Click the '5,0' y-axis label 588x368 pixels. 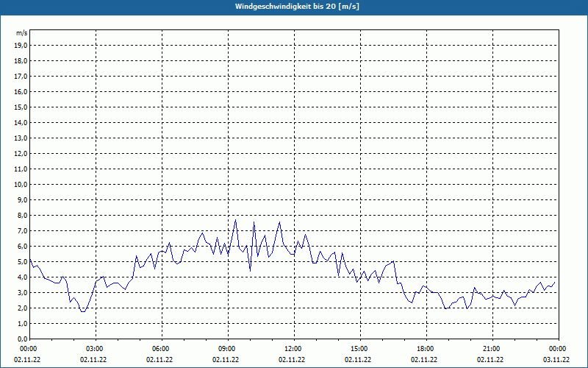tap(22, 262)
